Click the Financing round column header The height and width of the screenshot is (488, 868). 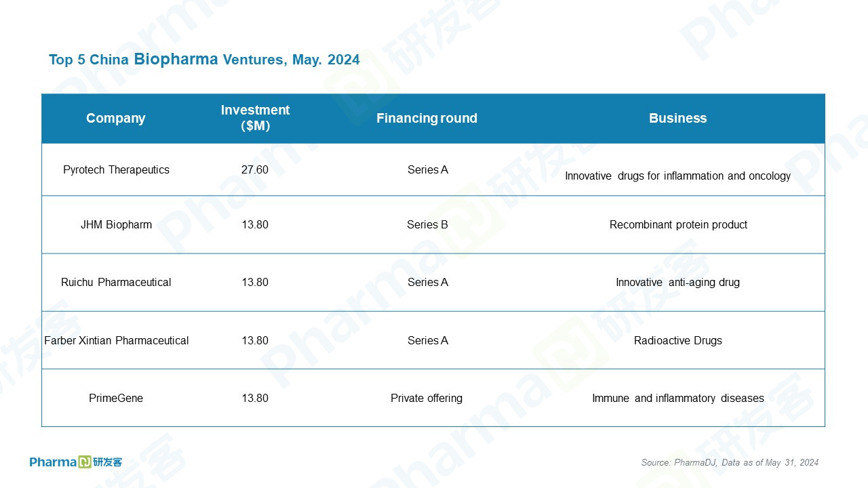(427, 118)
